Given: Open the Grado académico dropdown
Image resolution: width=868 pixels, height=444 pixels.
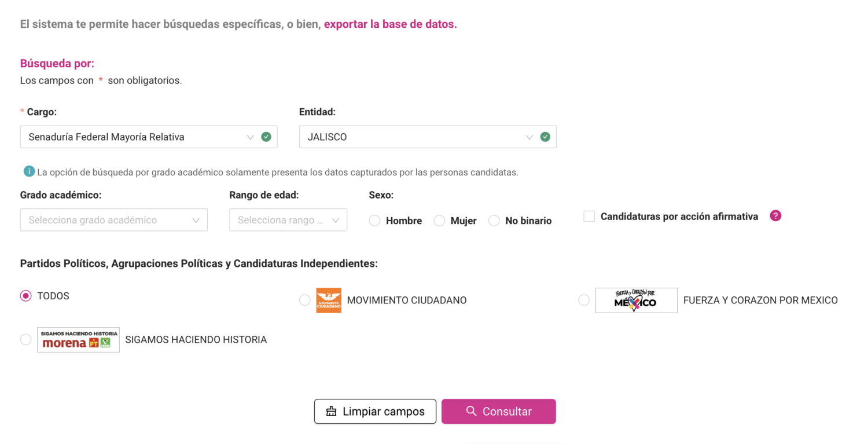Looking at the screenshot, I should pyautogui.click(x=113, y=220).
